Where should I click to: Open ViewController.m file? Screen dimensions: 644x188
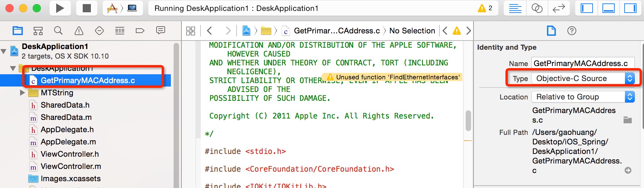71,166
